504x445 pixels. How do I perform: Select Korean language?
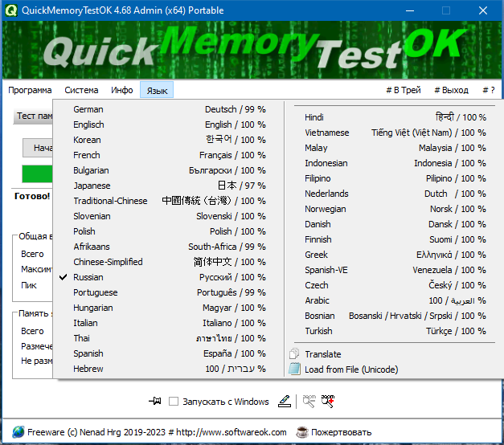point(169,140)
